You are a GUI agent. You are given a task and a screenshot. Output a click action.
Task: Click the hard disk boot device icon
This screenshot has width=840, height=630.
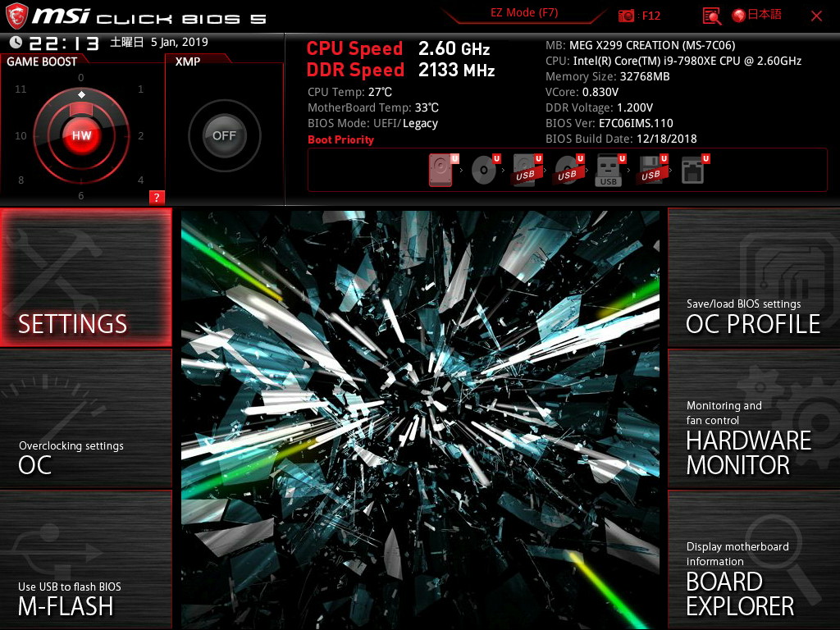coord(442,170)
